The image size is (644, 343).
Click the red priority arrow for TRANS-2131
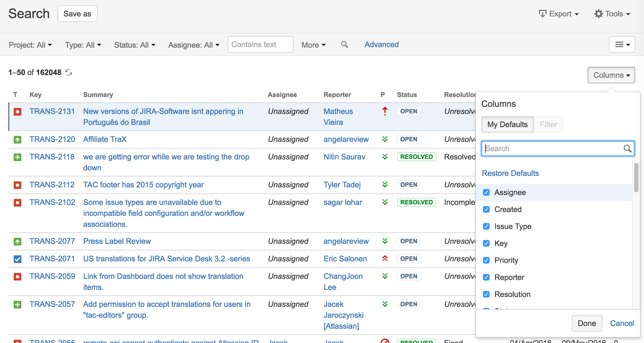tap(385, 111)
